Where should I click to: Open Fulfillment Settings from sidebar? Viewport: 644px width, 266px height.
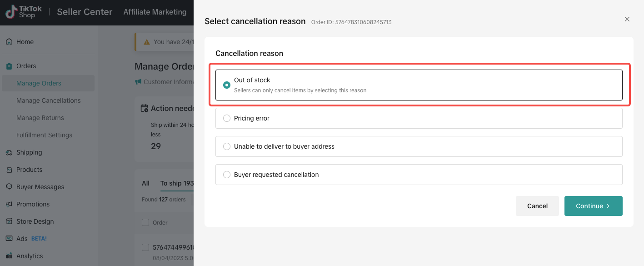pyautogui.click(x=44, y=135)
